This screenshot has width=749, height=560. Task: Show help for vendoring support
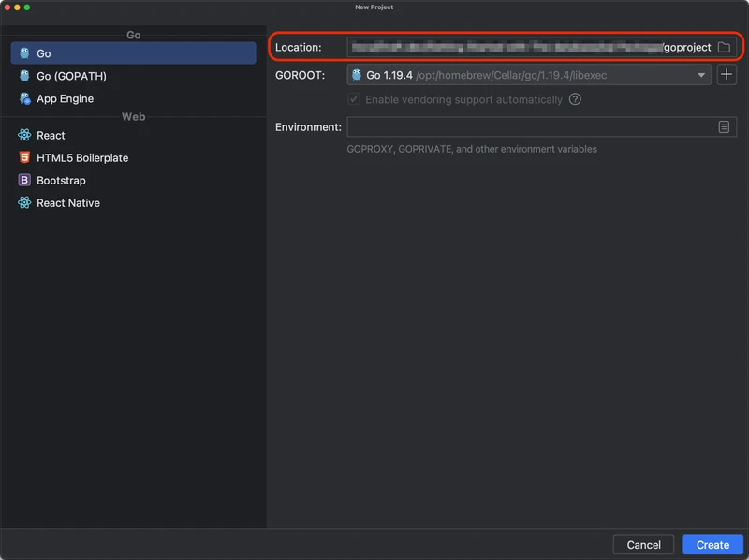[x=575, y=99]
